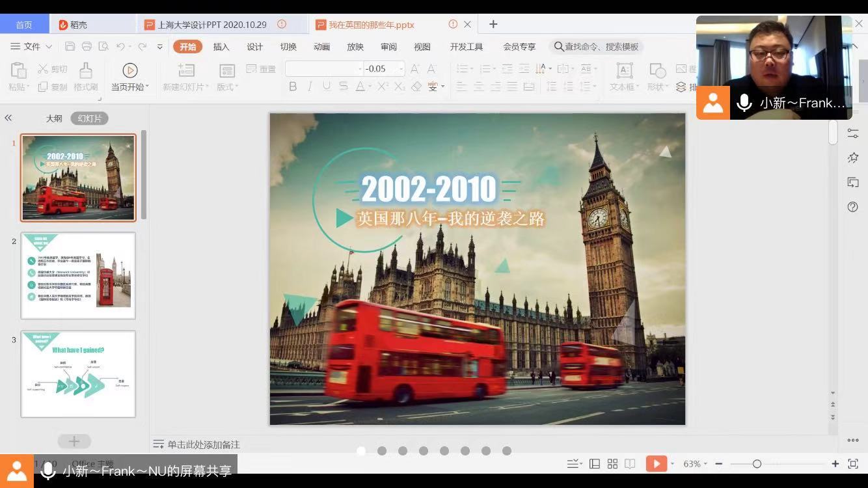Click the plus button to add new tab

493,24
